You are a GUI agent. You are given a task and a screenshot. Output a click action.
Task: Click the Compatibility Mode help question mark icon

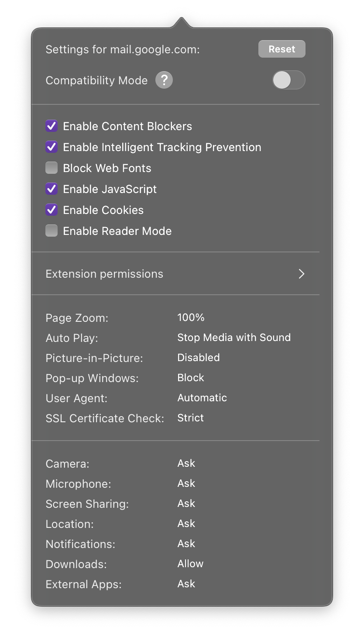pos(164,80)
